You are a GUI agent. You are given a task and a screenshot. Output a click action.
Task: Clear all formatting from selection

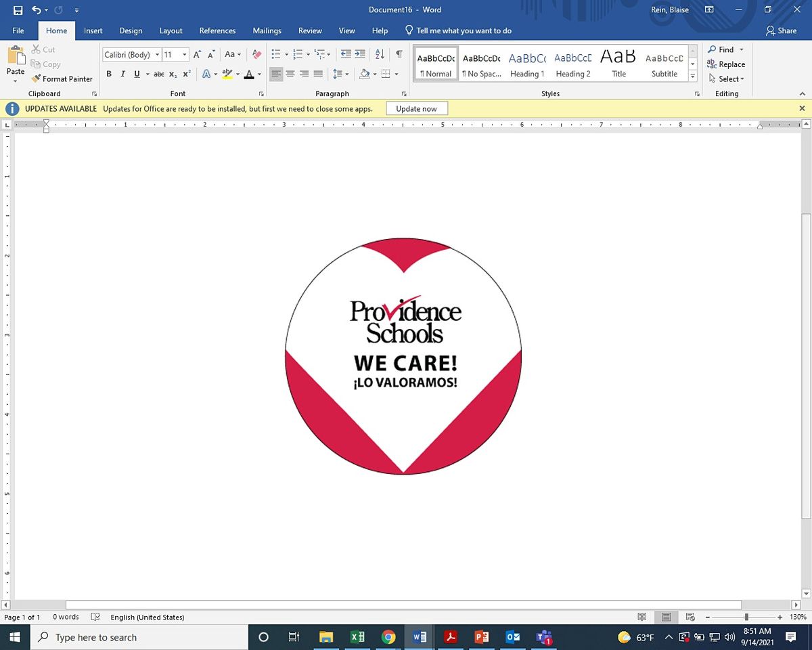256,54
